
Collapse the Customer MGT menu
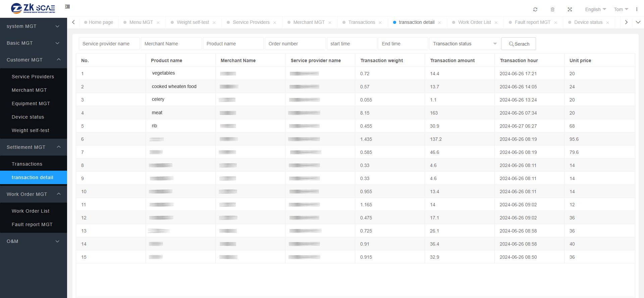(34, 60)
